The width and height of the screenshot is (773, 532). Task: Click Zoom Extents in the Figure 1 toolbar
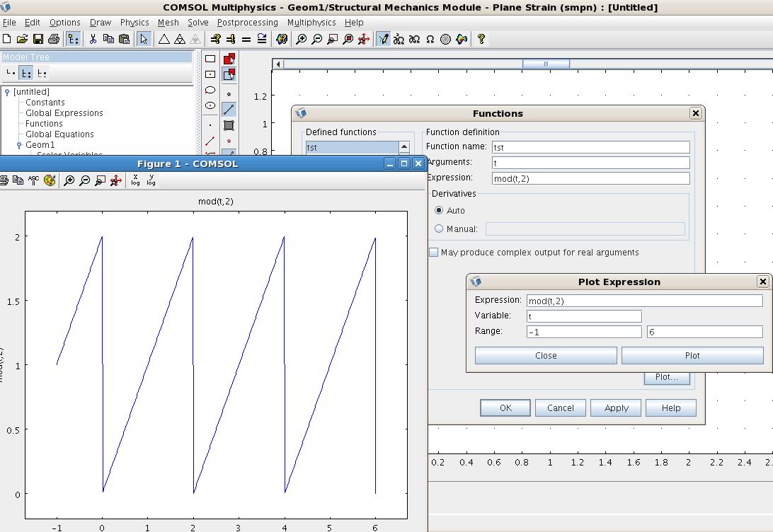point(116,180)
